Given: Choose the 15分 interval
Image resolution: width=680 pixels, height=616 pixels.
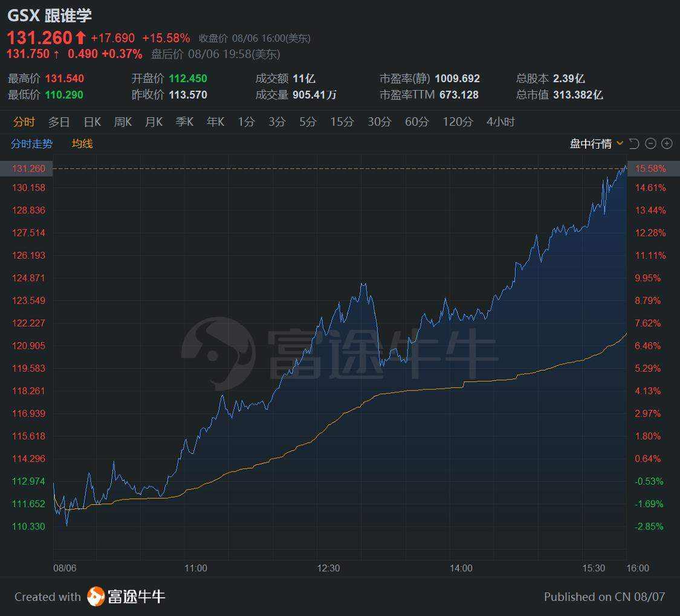Looking at the screenshot, I should [x=342, y=122].
